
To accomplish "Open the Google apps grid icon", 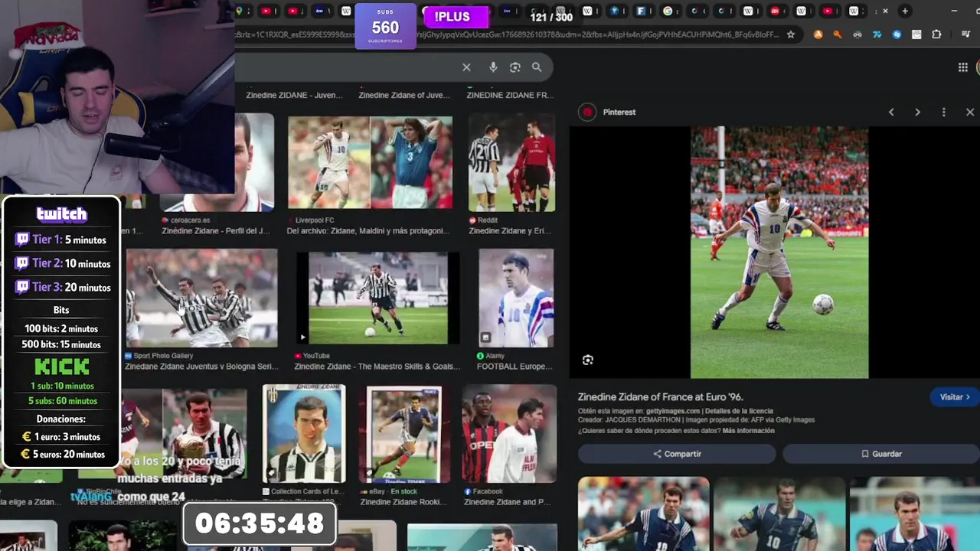I will click(x=963, y=67).
